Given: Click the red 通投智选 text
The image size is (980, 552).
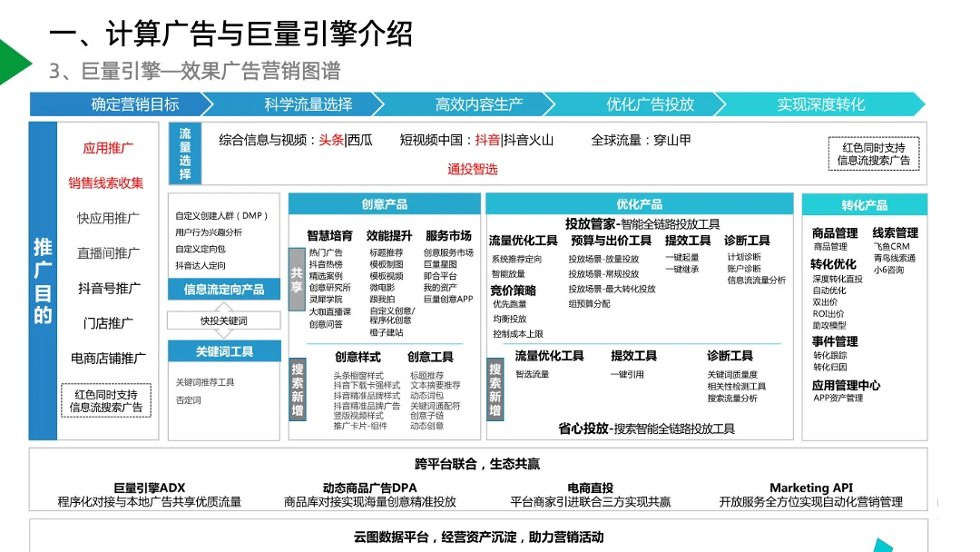Looking at the screenshot, I should pyautogui.click(x=473, y=169).
